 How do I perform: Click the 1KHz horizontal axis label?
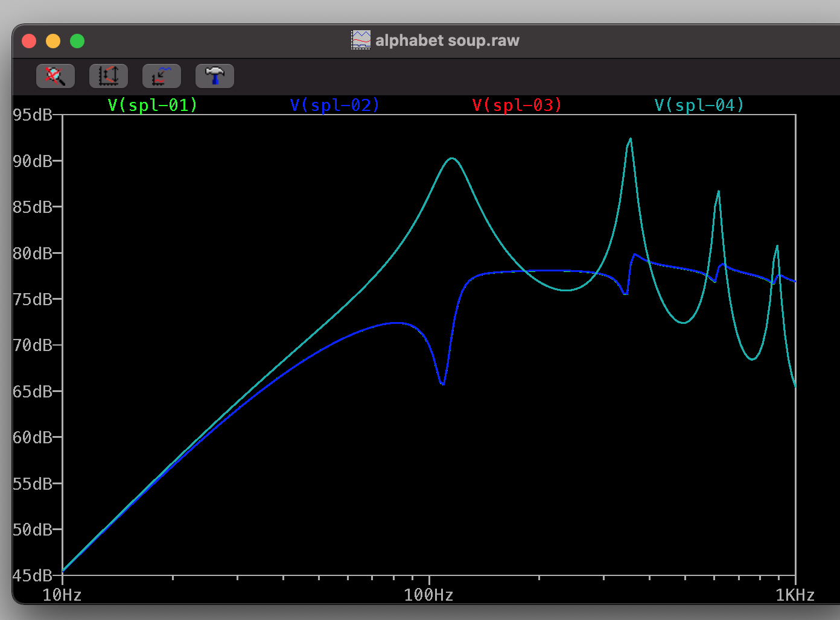tap(795, 595)
